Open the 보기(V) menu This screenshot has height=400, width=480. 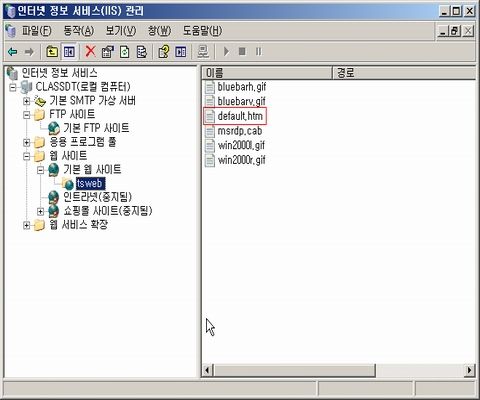pyautogui.click(x=121, y=31)
